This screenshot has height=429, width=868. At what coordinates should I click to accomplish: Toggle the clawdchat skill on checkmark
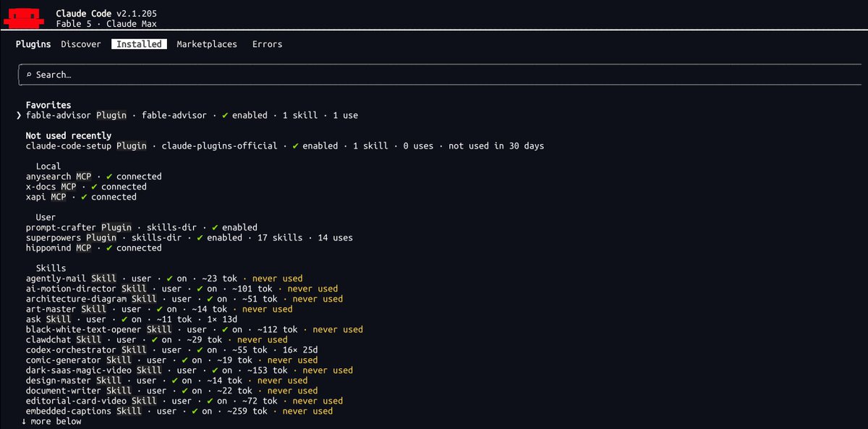155,339
